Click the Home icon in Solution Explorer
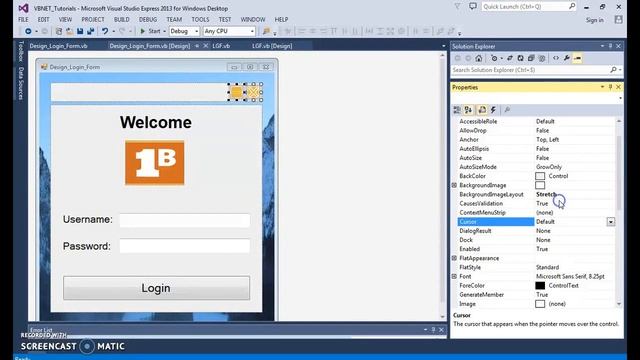Viewport: 640px width, 360px height. pyautogui.click(x=479, y=58)
